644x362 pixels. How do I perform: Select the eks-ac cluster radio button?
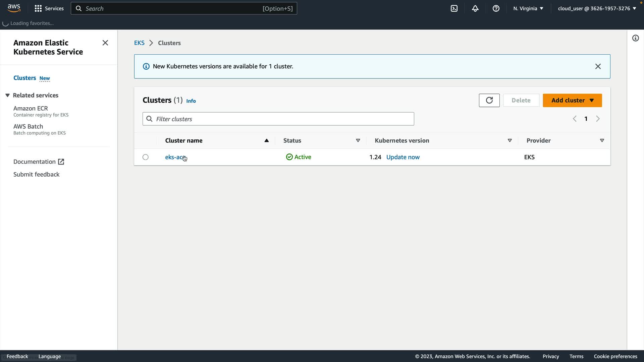(x=145, y=157)
